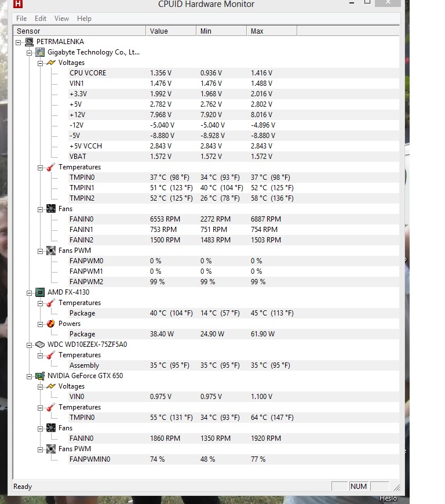This screenshot has width=445, height=504.
Task: Select the +12V voltage row
Action: [234, 115]
